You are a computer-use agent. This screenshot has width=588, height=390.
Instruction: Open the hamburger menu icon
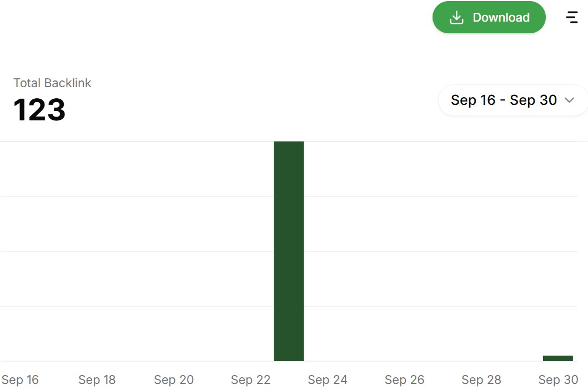(x=572, y=17)
